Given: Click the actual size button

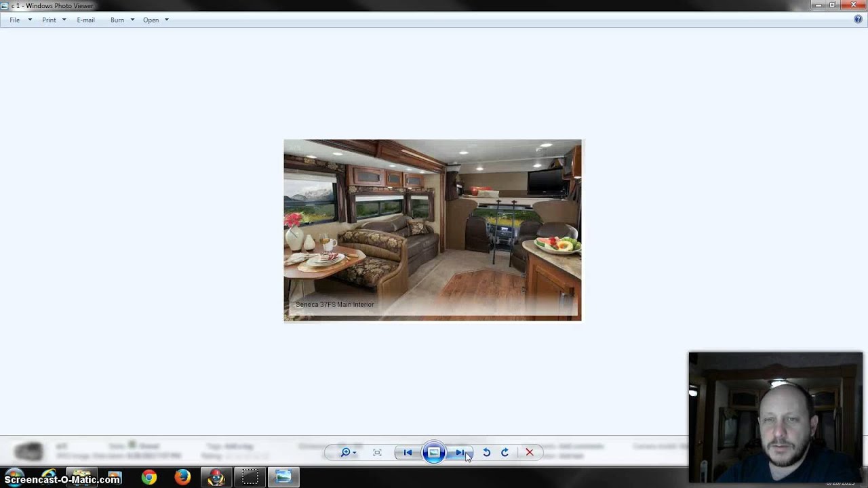Looking at the screenshot, I should click(377, 453).
